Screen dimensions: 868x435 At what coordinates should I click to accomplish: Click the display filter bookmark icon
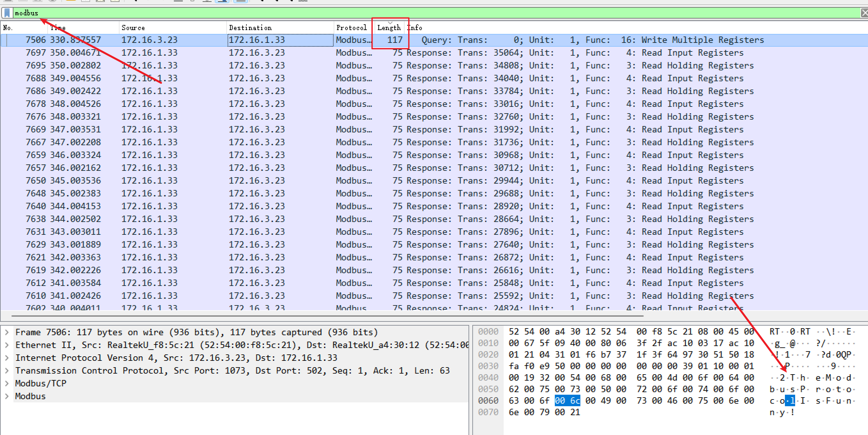coord(7,13)
